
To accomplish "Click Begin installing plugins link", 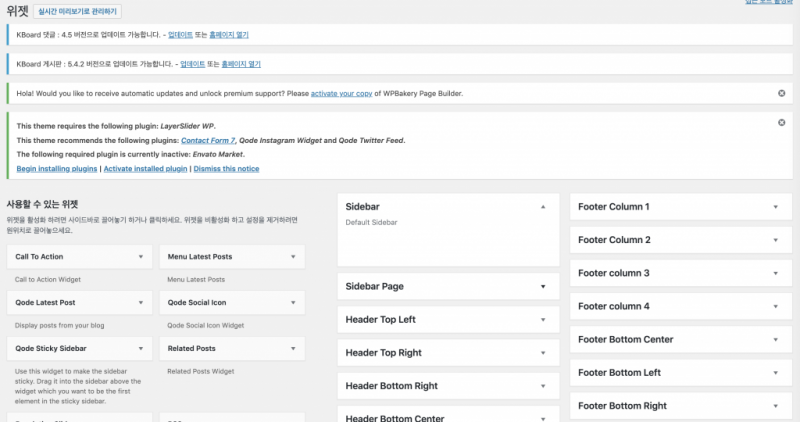I will pyautogui.click(x=57, y=169).
